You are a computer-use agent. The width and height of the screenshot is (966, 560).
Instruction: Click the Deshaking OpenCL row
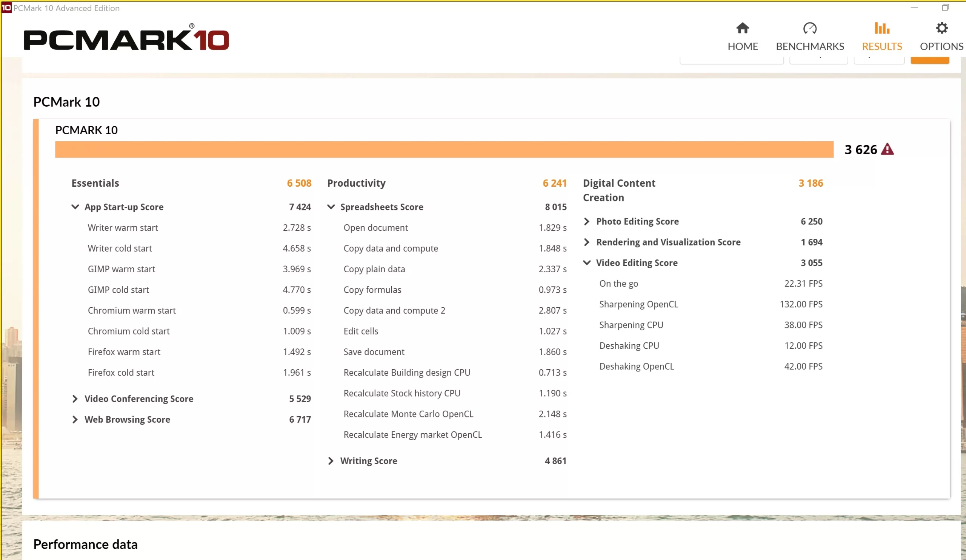point(711,366)
